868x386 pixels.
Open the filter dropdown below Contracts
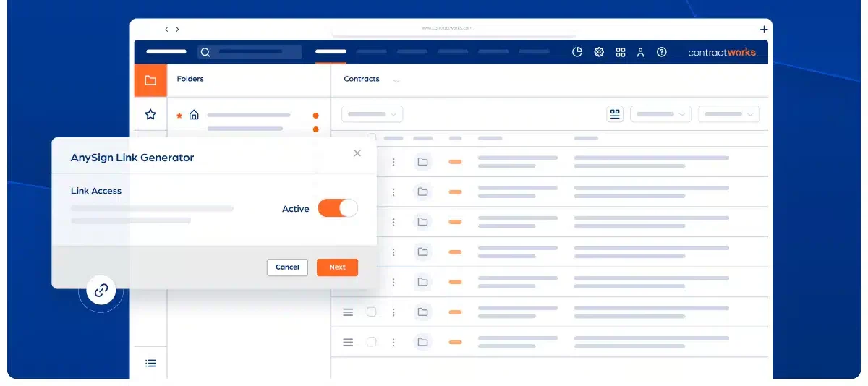372,114
